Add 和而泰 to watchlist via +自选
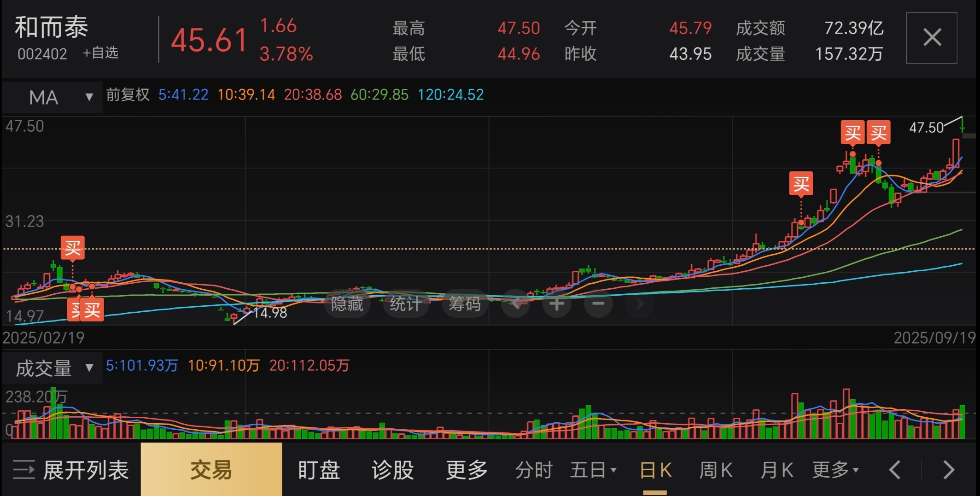This screenshot has height=496, width=980. click(x=100, y=53)
